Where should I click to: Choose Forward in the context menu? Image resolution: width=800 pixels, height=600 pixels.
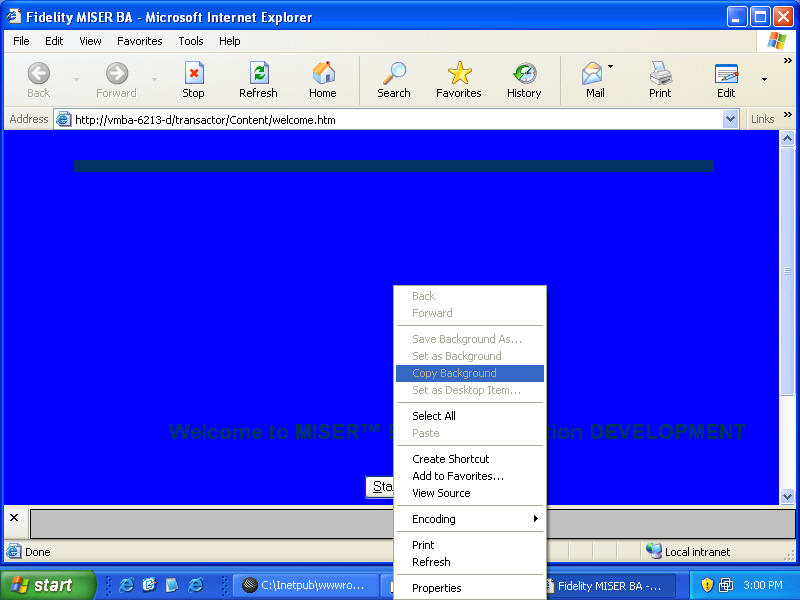(x=470, y=313)
